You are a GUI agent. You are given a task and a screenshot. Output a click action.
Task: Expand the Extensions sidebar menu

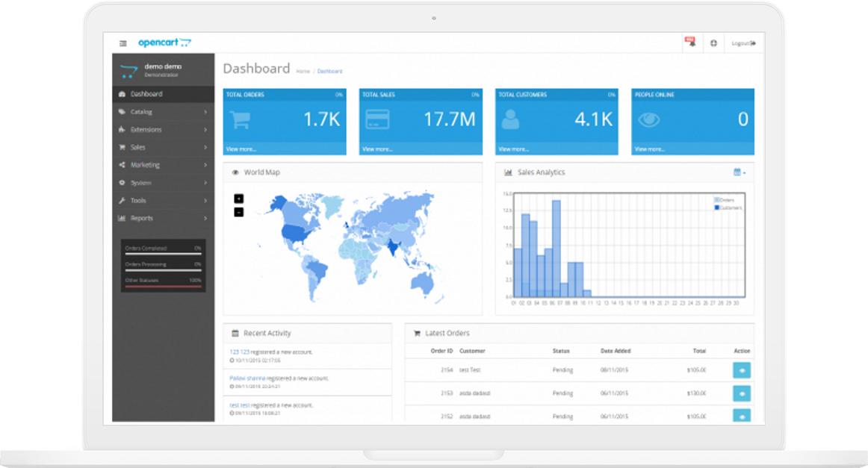pos(163,130)
